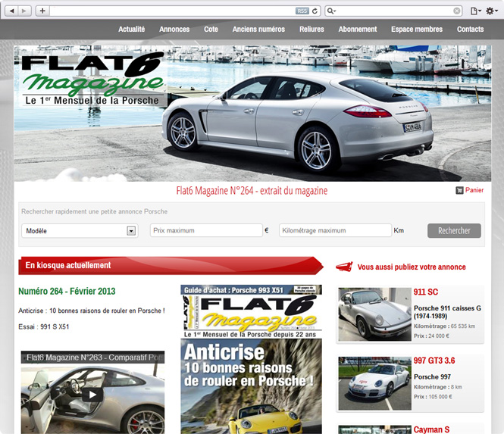Screen dimensions: 504x434
Task: Click the shopping cart icon
Action: click(x=459, y=191)
